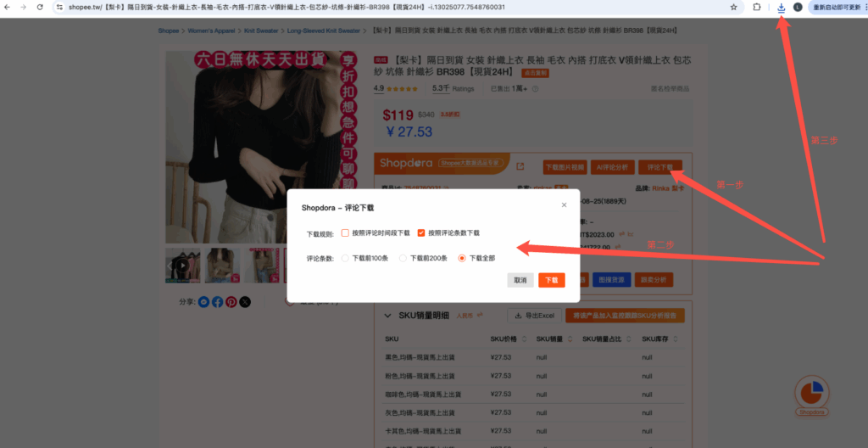The height and width of the screenshot is (448, 868).
Task: Open the floating Shopdora widget icon
Action: point(811,395)
